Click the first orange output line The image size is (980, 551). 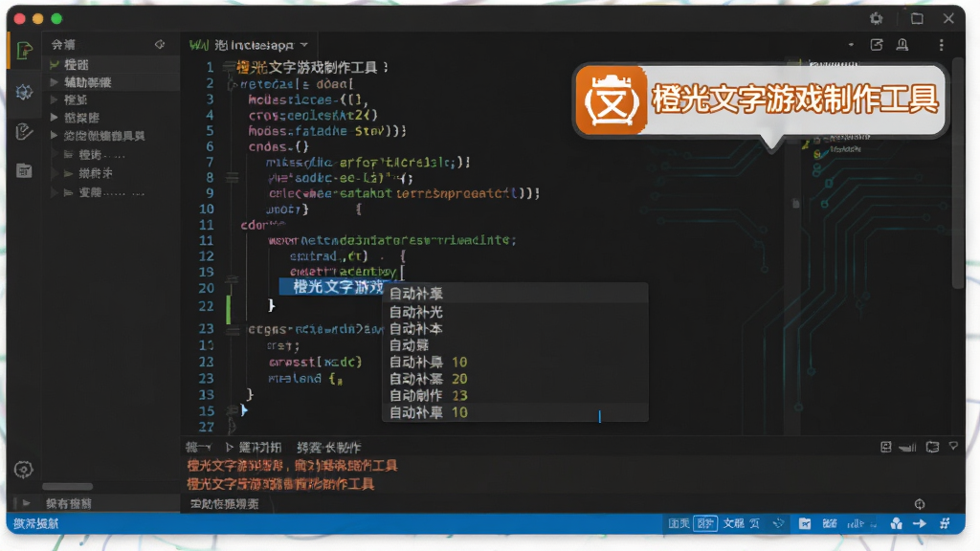coord(292,466)
